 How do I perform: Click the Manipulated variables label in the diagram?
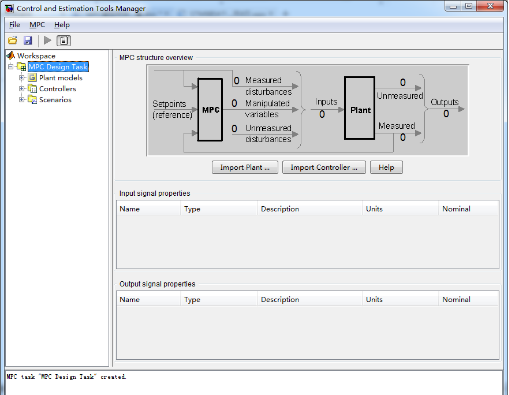(267, 109)
